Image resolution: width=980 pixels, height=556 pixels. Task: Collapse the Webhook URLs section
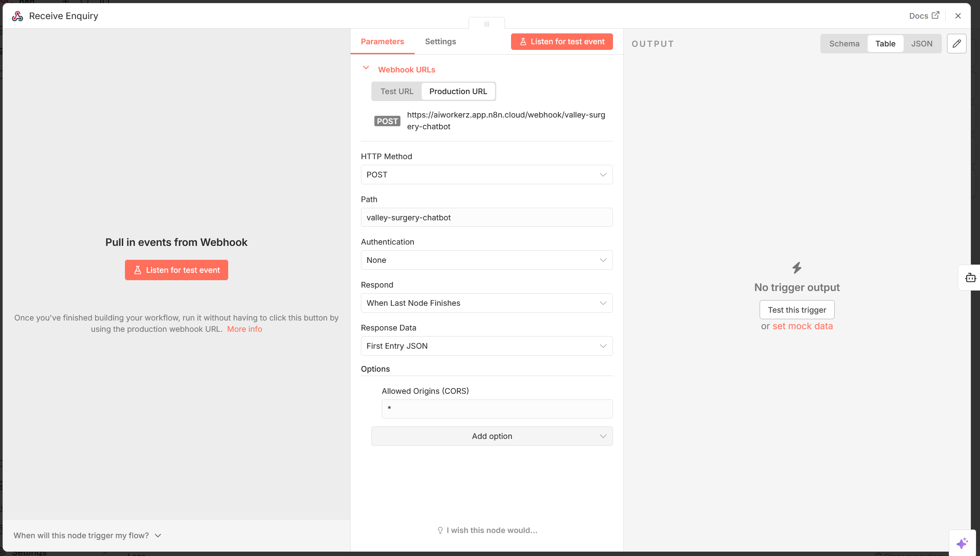pyautogui.click(x=366, y=68)
